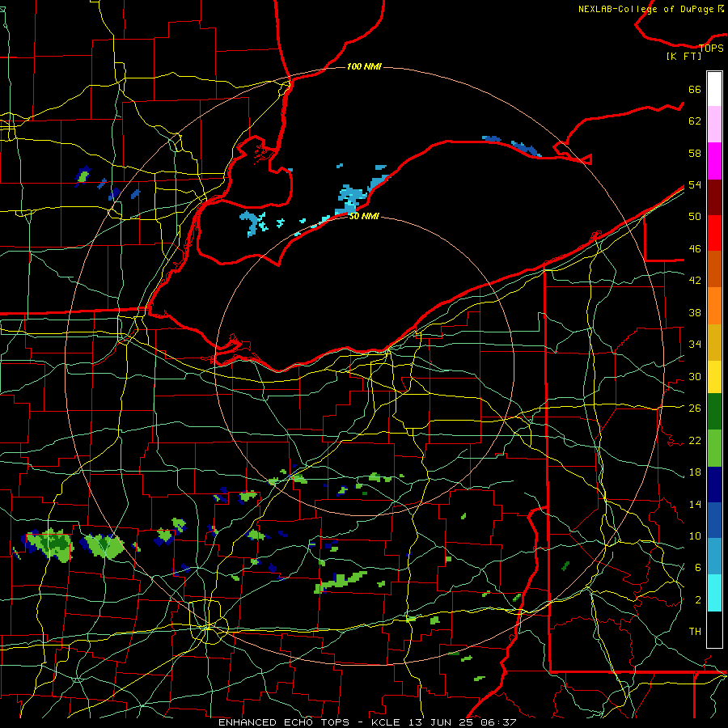728x728 pixels.
Task: Select legend value 54
Action: click(x=695, y=184)
